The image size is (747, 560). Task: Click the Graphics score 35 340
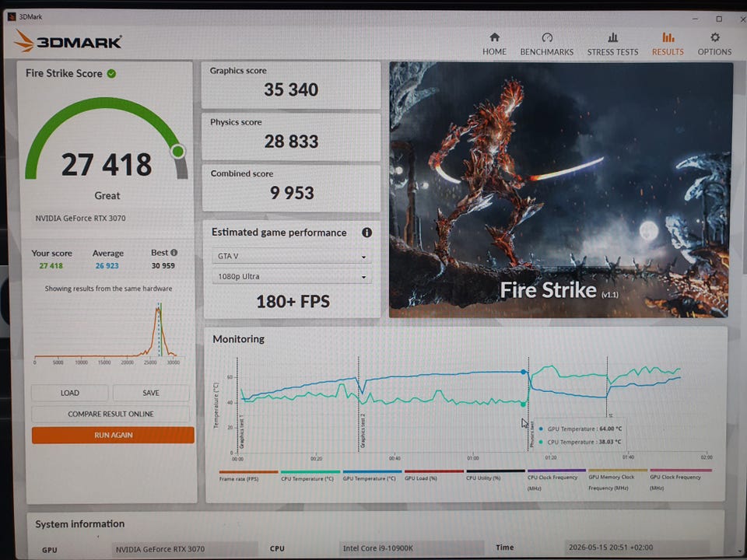coord(291,89)
